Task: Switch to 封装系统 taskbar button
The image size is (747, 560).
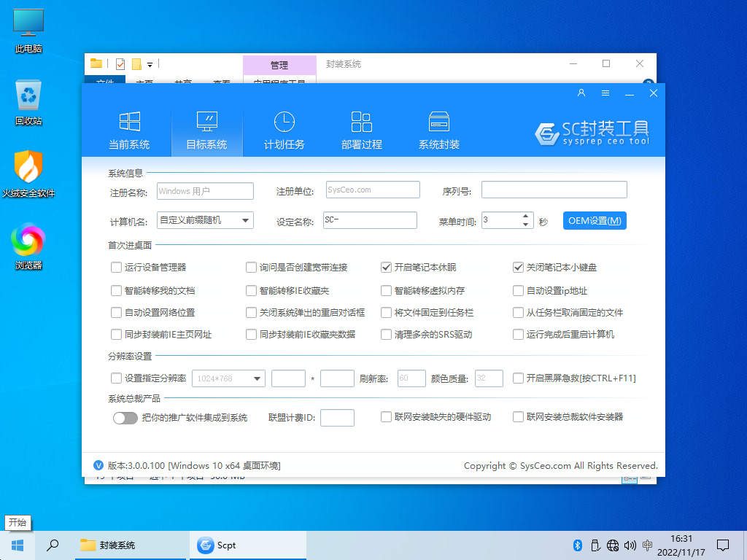Action: pos(131,545)
